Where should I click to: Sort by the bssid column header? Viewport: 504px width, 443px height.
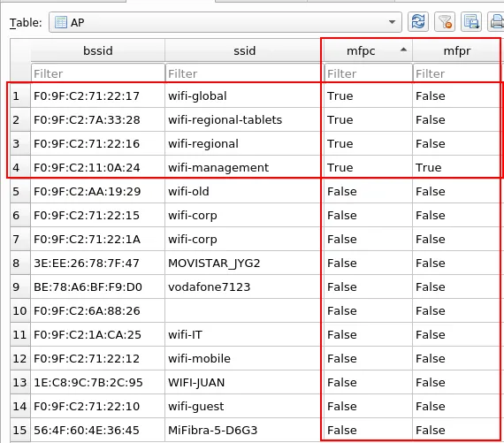(x=98, y=50)
